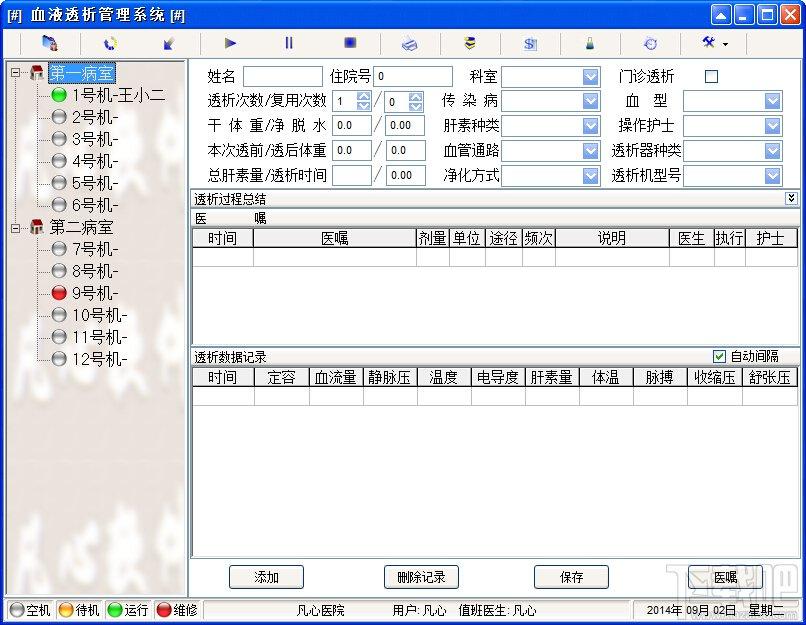Click the 电导度 column header
This screenshot has width=806, height=625.
[x=498, y=377]
